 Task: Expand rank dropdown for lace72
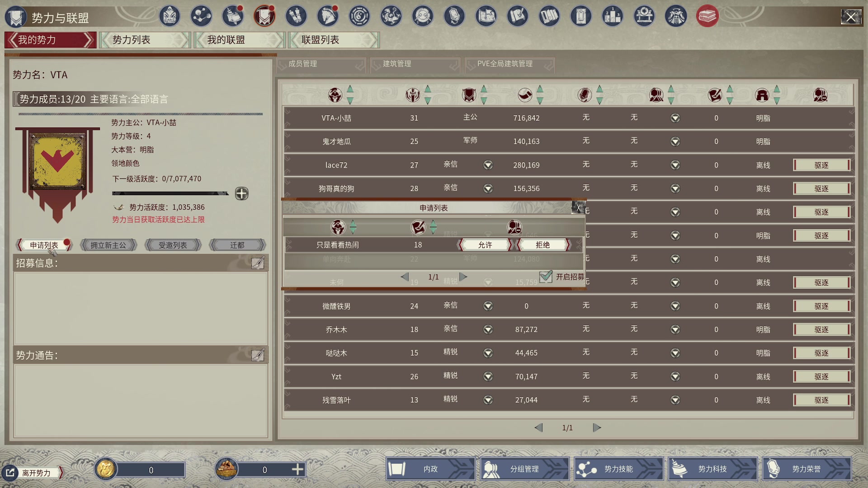coord(488,165)
